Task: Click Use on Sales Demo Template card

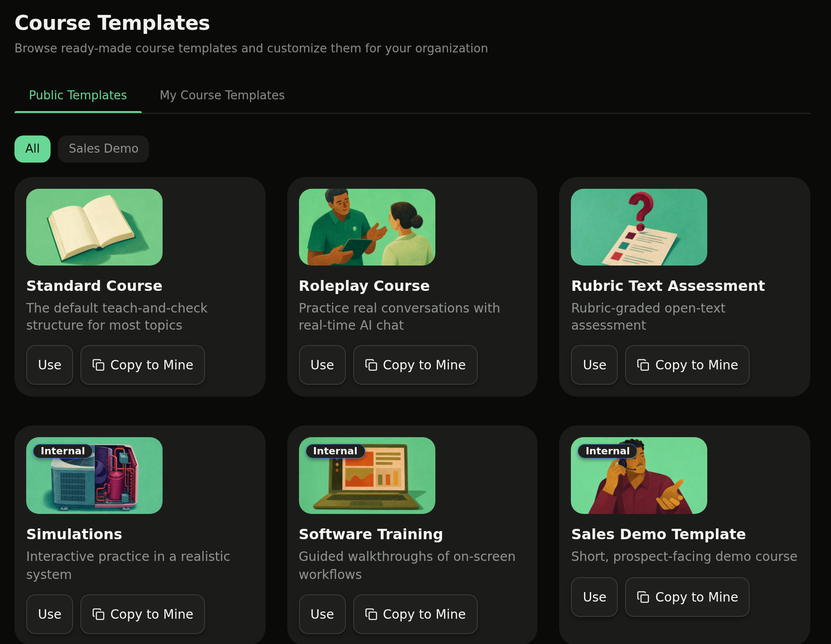Action: coord(594,597)
